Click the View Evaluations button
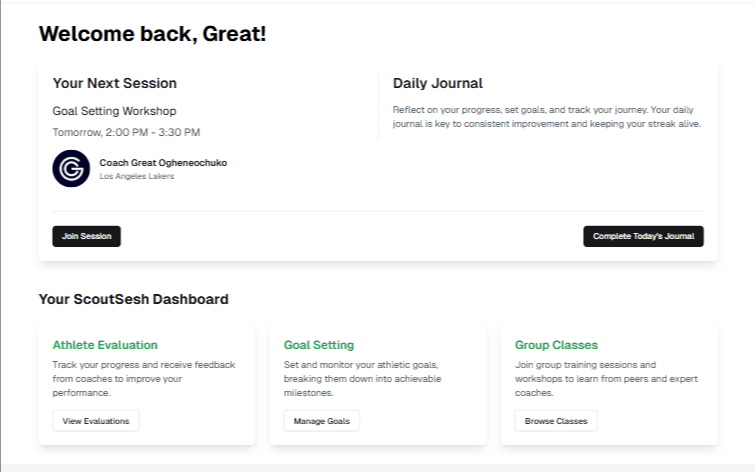The height and width of the screenshot is (472, 755). click(96, 421)
